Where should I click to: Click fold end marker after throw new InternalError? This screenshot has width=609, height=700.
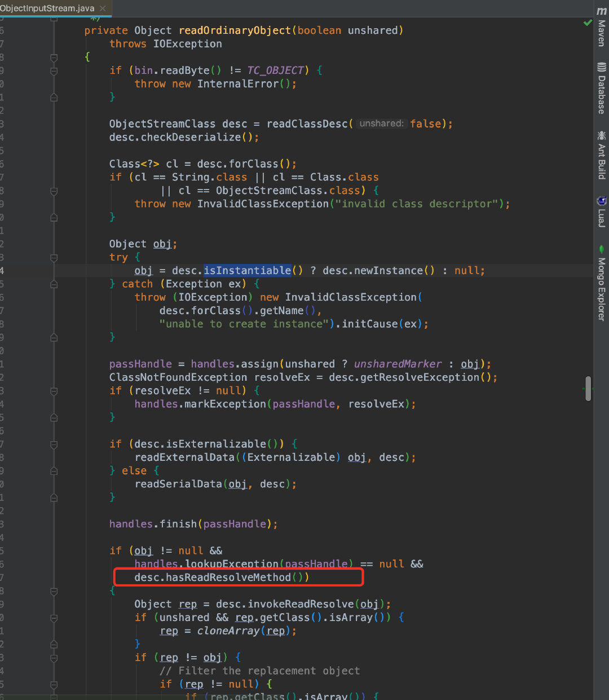[54, 98]
